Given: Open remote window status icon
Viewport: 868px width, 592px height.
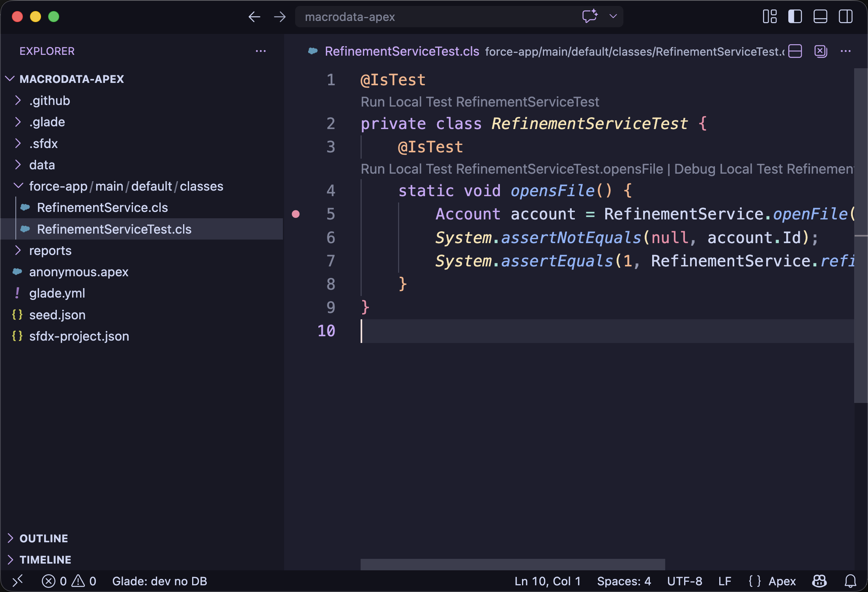Looking at the screenshot, I should 18,581.
